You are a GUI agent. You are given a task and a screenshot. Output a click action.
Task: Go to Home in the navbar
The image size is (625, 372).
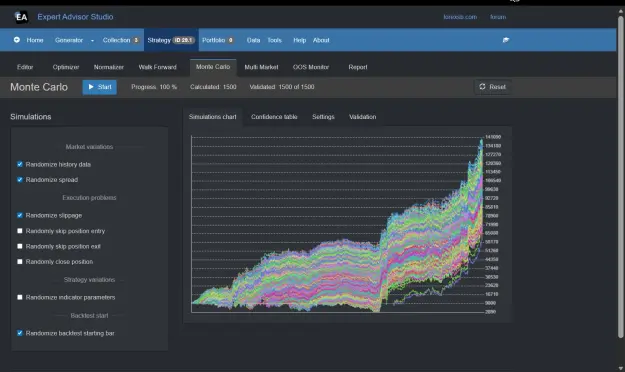click(35, 40)
